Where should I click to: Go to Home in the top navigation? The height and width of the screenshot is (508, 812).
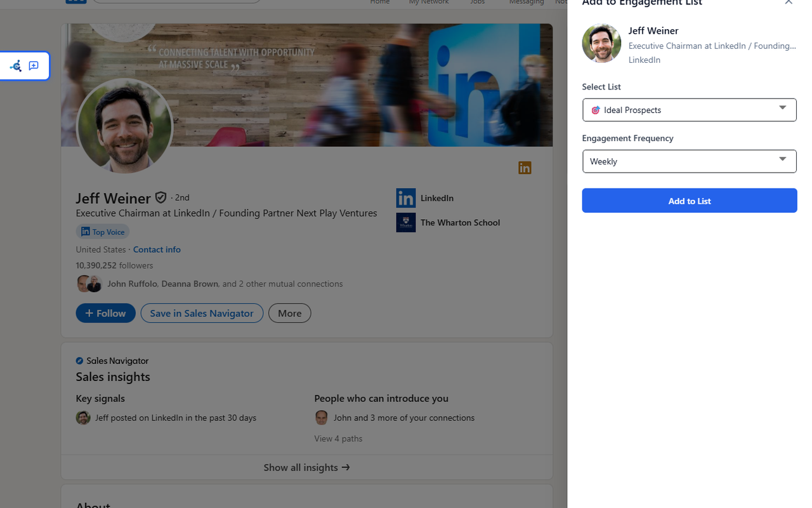click(380, 3)
